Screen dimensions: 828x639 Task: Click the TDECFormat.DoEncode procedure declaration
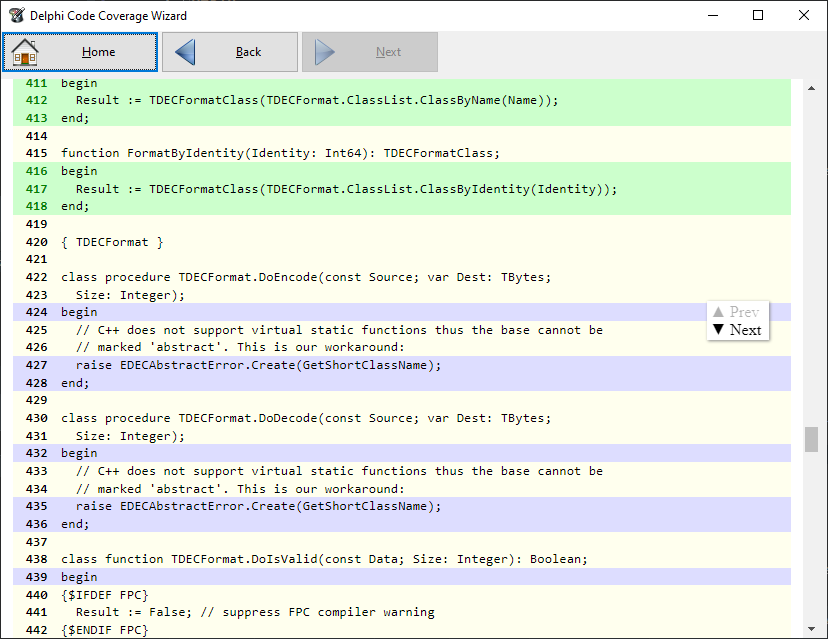(x=305, y=277)
